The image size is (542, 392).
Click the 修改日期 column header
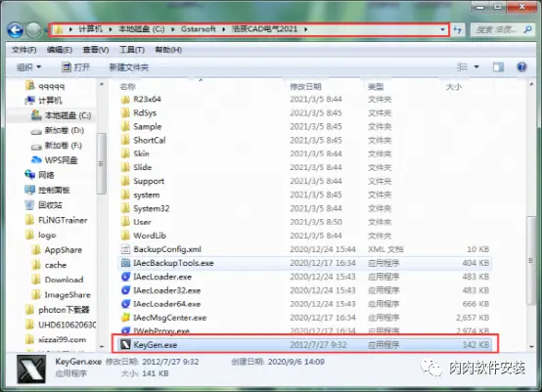[305, 86]
